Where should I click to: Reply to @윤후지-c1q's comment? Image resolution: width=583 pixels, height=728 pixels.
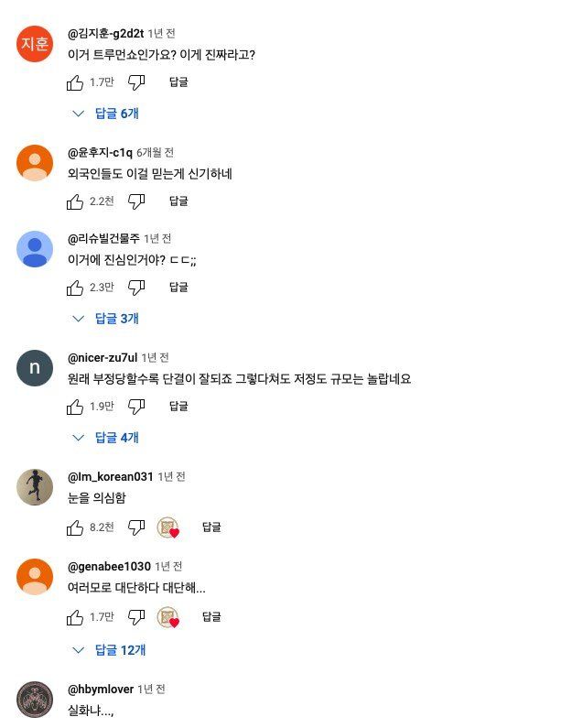178,201
